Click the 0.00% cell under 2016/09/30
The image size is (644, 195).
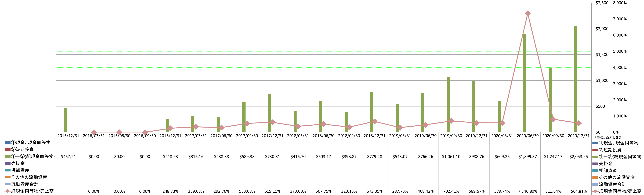tap(145, 191)
